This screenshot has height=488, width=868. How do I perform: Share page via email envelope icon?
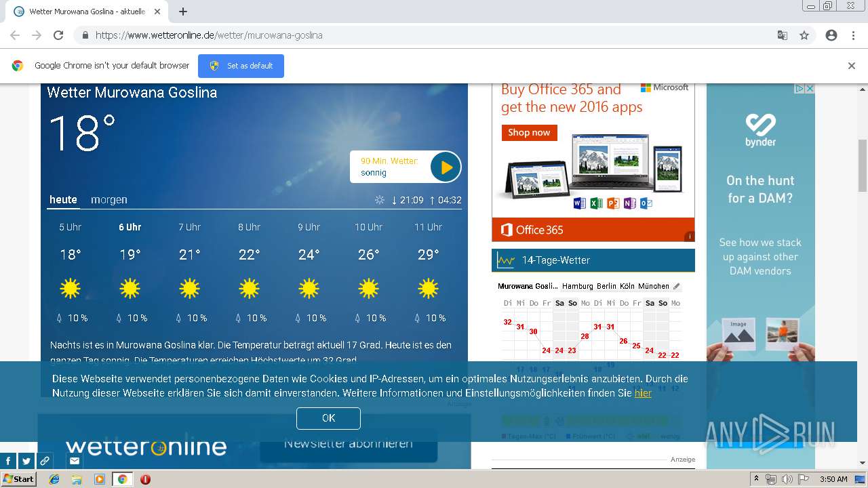point(75,461)
